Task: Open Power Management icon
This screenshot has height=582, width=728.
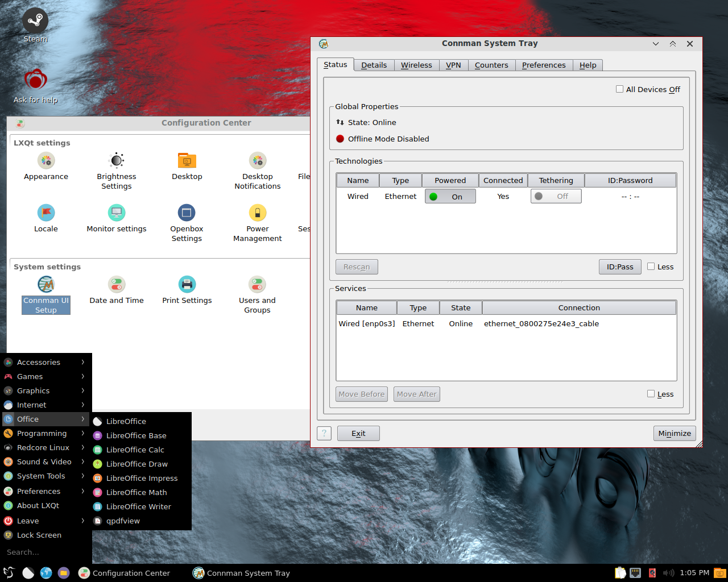Action: coord(258,223)
